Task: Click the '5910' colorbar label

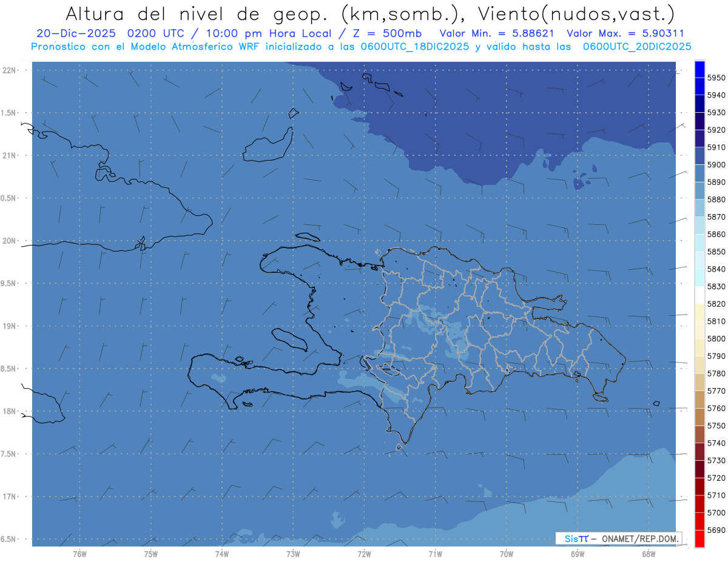Action: coord(716,147)
